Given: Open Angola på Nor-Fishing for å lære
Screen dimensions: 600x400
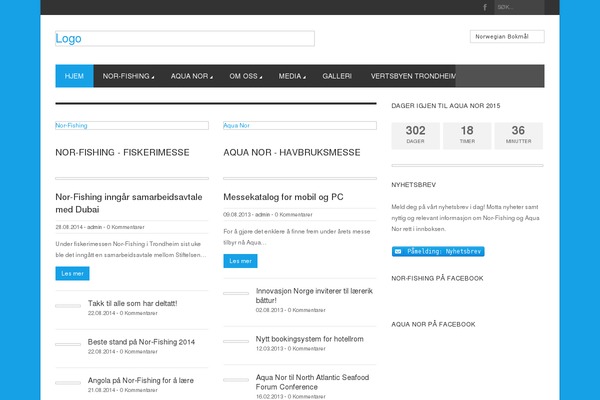Looking at the screenshot, I should pos(141,380).
